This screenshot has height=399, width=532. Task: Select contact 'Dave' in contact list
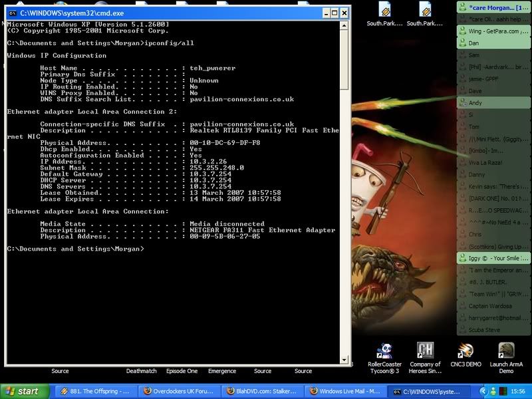point(493,90)
